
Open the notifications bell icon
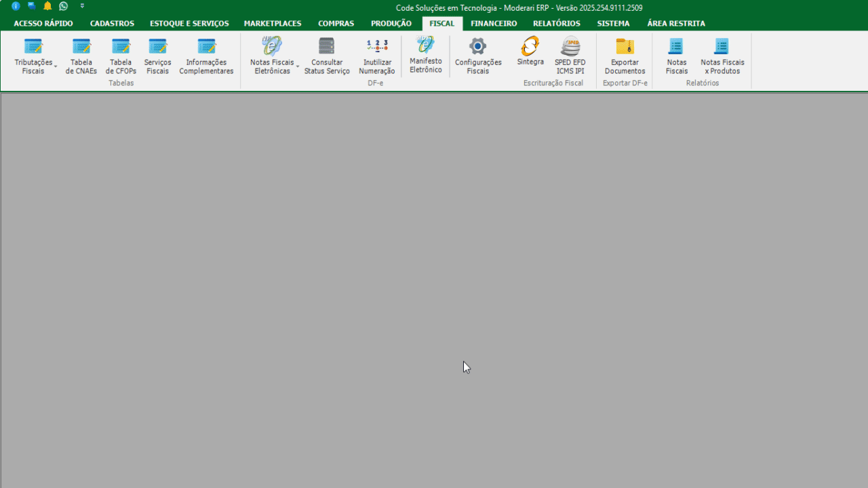tap(47, 6)
